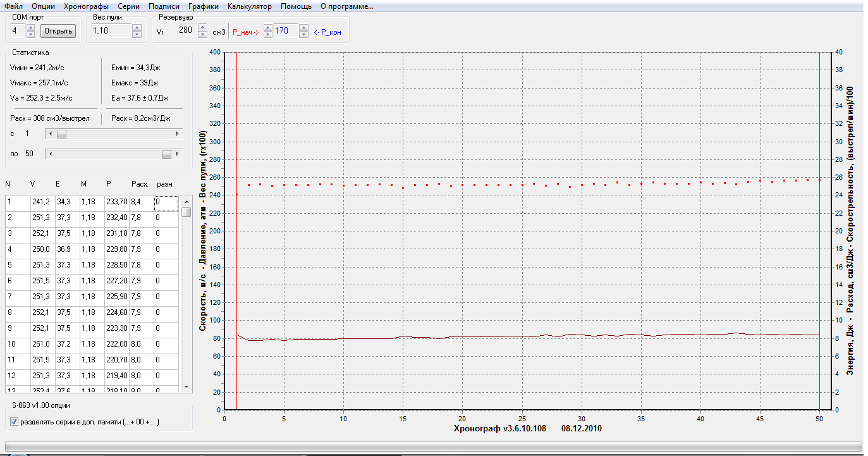Open the Файл menu
868x456 pixels.
[13, 6]
